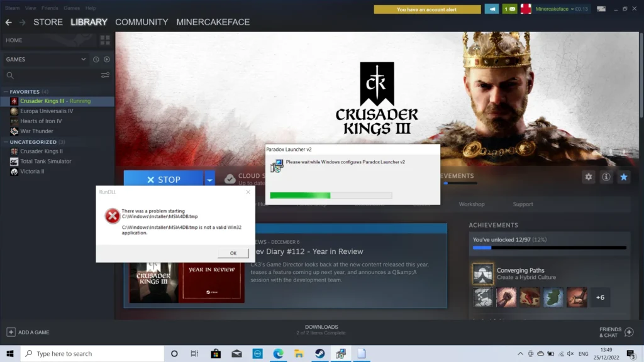Screen dimensions: 644x362
Task: Open the Games menu
Action: 72,8
